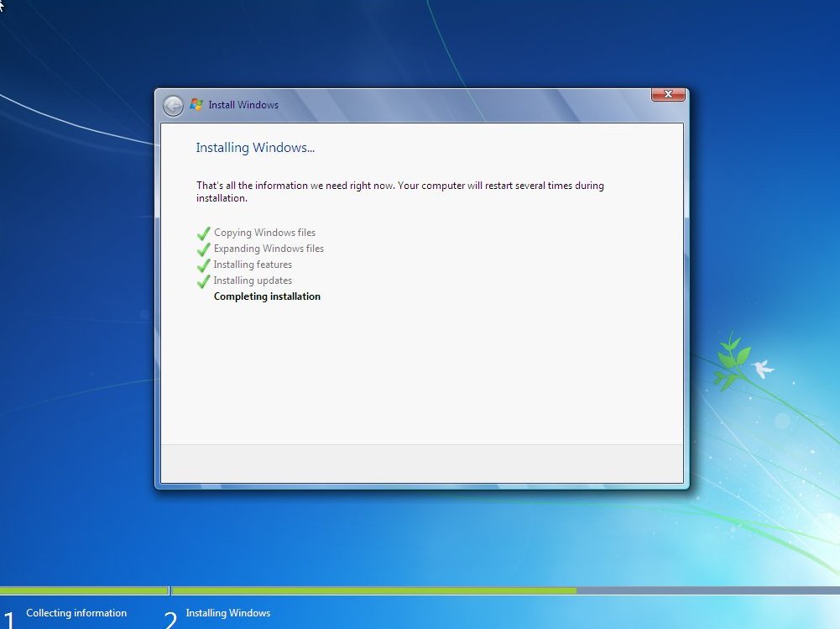Click the 'Installing updates' step label
Viewport: 840px width, 629px height.
[x=253, y=280]
